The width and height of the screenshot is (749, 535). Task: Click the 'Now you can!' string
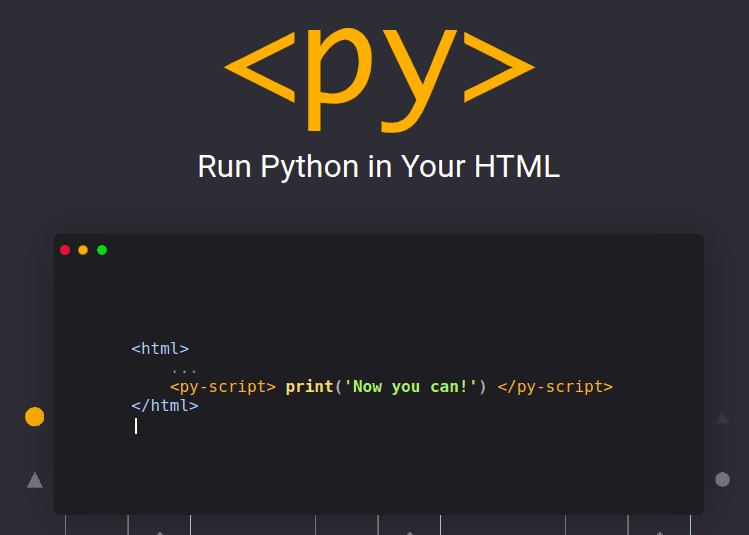pos(411,387)
